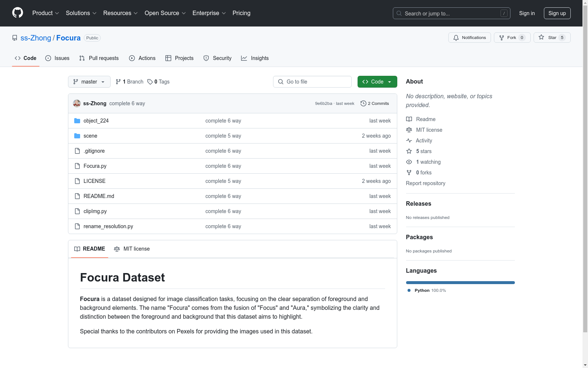Open the master branch selector dropdown
The width and height of the screenshot is (588, 368).
tap(89, 82)
